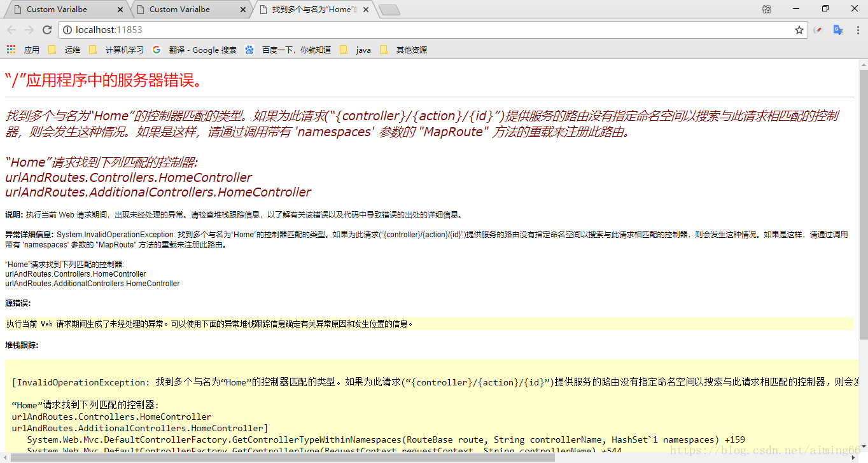Open the Chrome three-dot menu
This screenshot has width=868, height=463.
coord(857,30)
